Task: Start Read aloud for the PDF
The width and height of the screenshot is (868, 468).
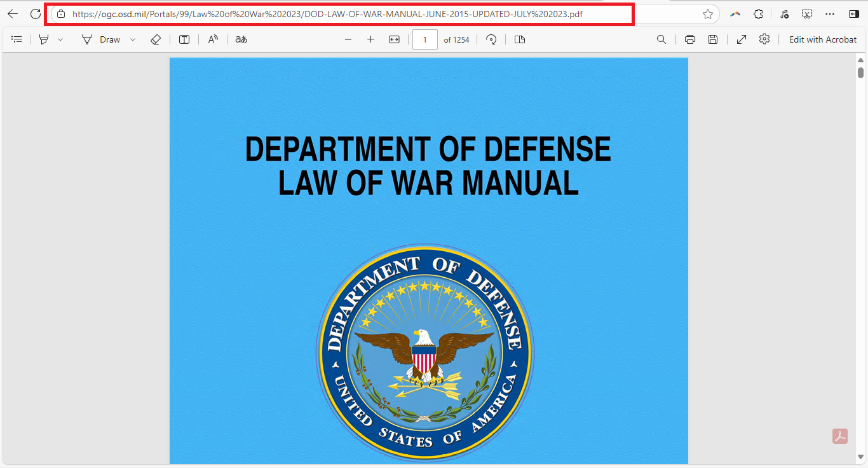Action: (213, 39)
